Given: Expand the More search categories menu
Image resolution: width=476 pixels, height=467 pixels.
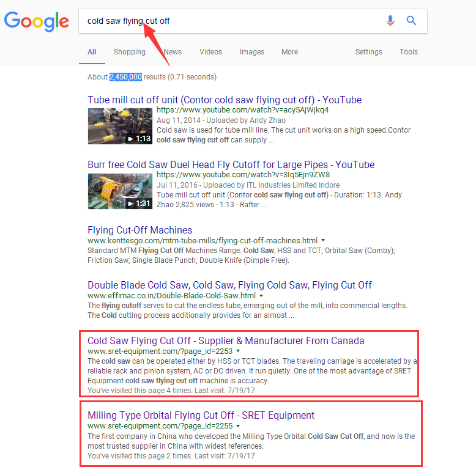Looking at the screenshot, I should tap(289, 52).
